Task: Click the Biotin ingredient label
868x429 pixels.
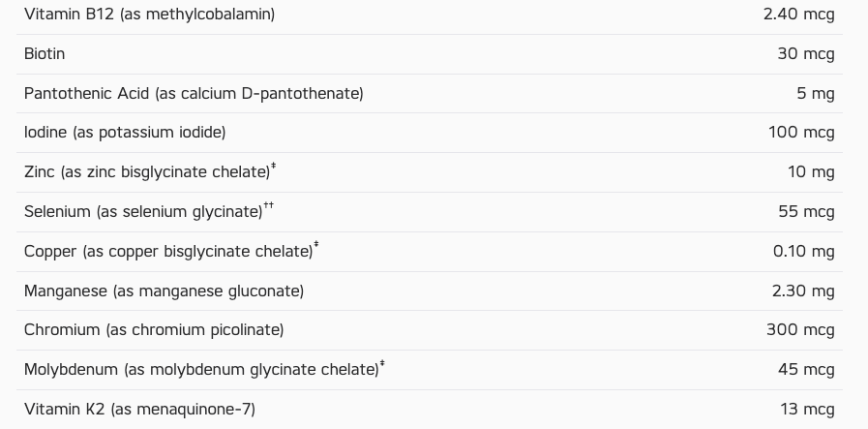Action: 45,54
